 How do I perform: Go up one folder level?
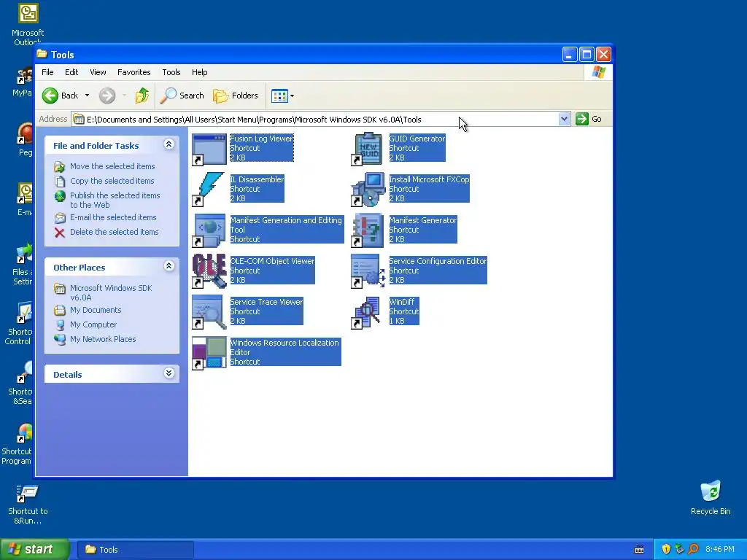(142, 96)
